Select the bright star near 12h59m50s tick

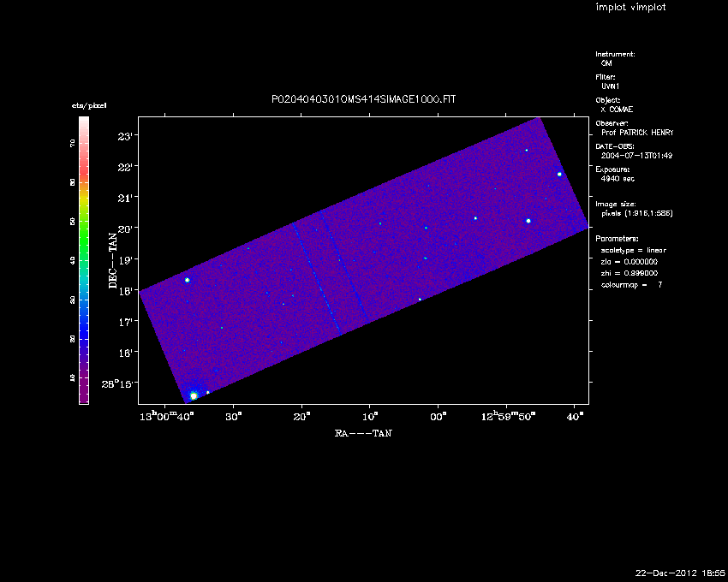point(528,221)
